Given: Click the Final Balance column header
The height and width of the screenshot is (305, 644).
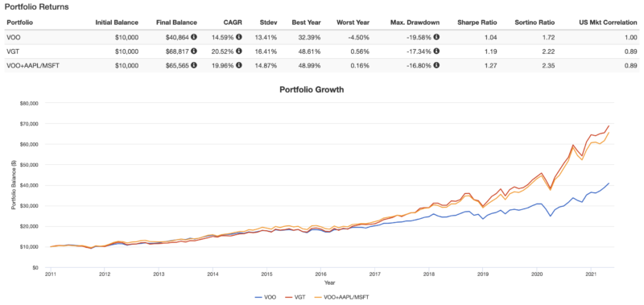Looking at the screenshot, I should pos(176,23).
